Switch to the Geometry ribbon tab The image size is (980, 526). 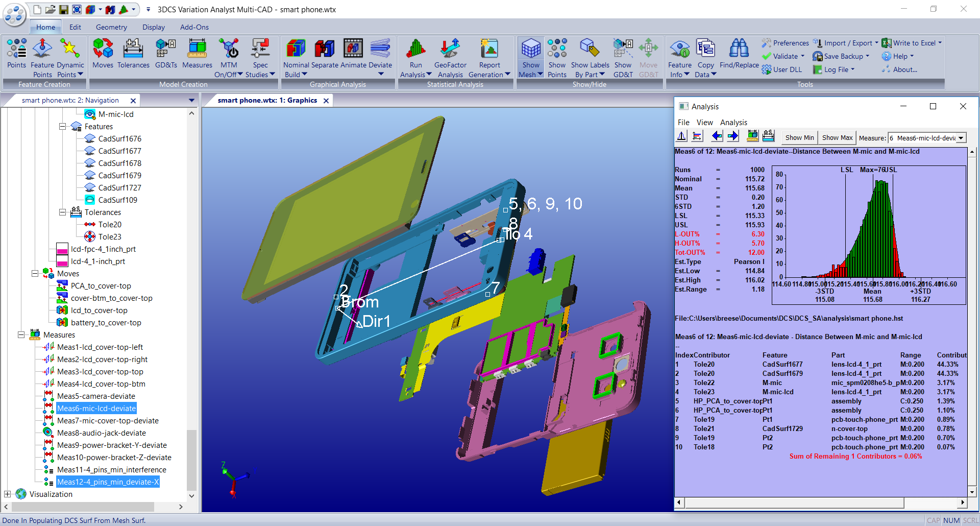(x=111, y=27)
